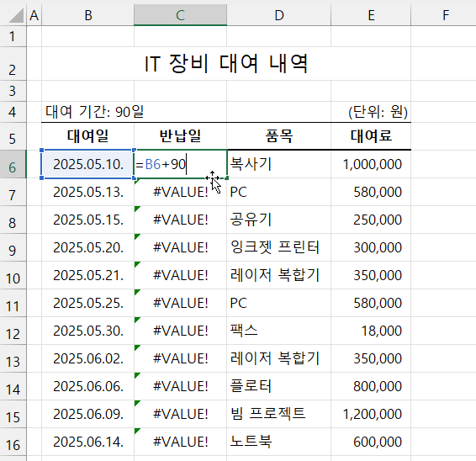Click #VALUE! error in row 16
This screenshot has height=461, width=476.
click(180, 442)
